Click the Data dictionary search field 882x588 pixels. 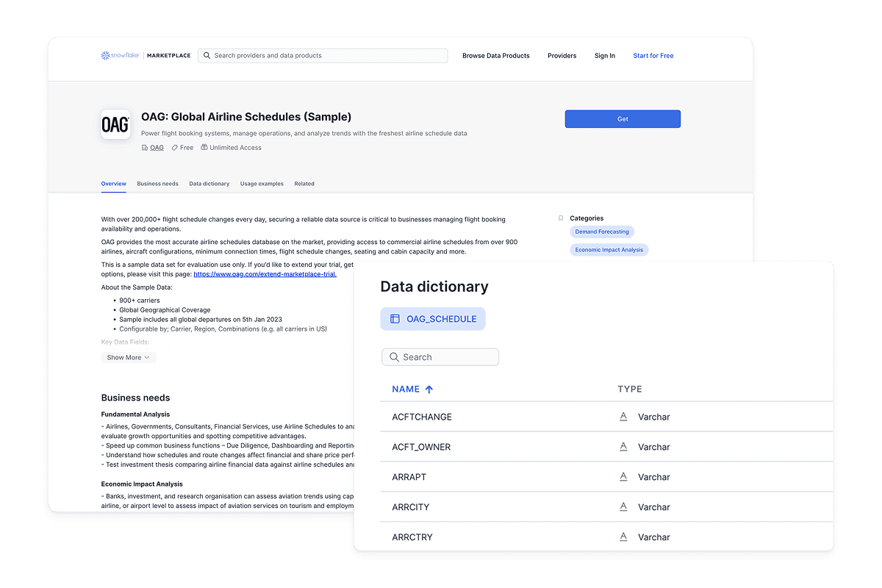(440, 356)
